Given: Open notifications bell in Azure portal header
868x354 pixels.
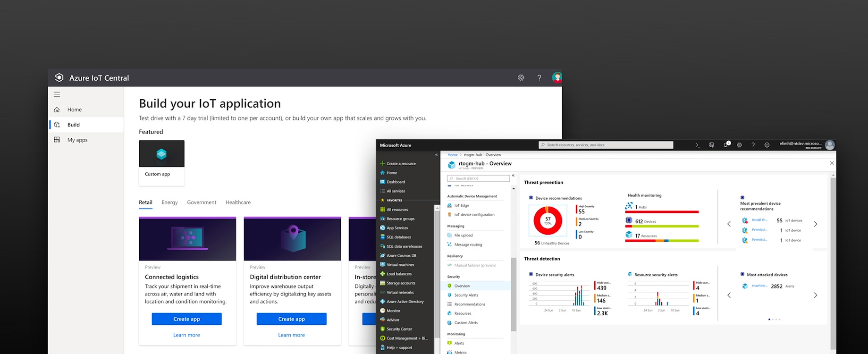Looking at the screenshot, I should point(725,145).
